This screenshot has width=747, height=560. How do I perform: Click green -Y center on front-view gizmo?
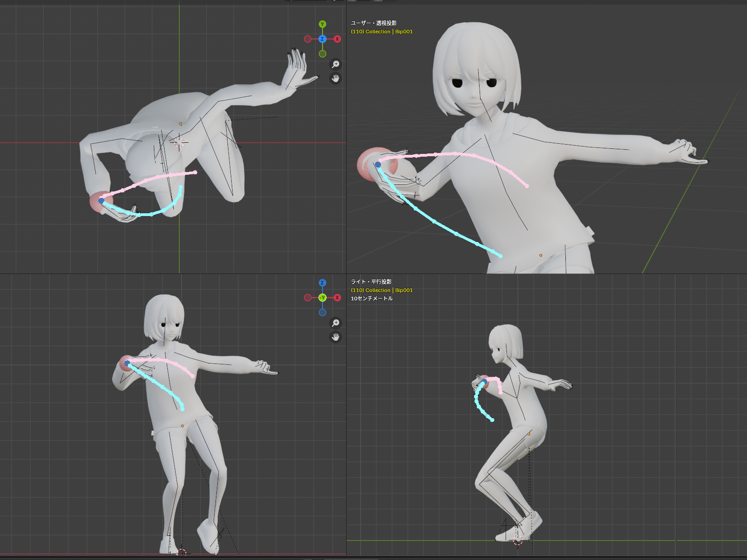(x=323, y=298)
